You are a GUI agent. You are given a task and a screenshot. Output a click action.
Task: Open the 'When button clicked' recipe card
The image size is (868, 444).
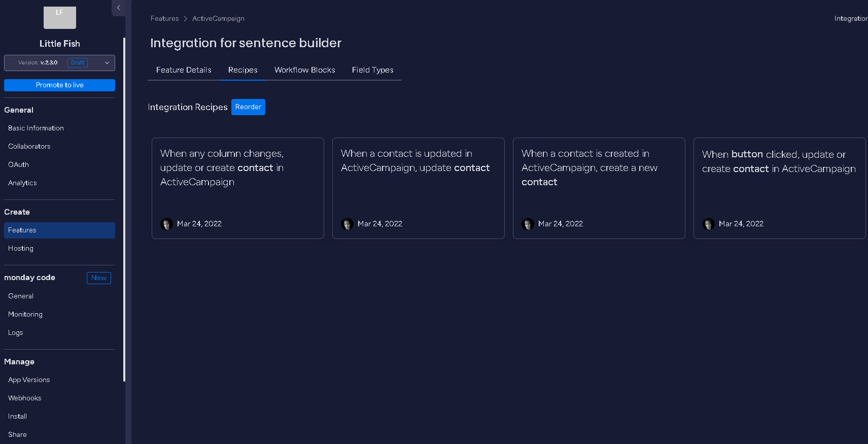click(x=780, y=188)
